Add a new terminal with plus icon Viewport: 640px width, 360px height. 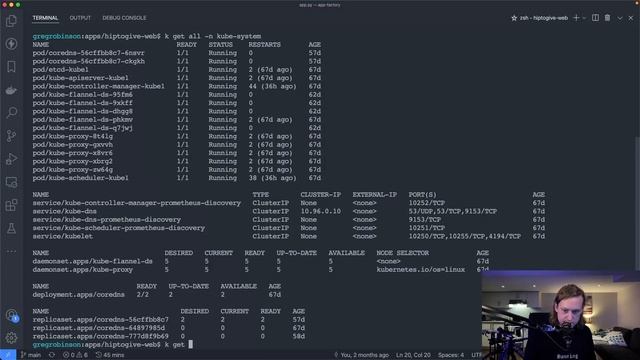[576, 18]
